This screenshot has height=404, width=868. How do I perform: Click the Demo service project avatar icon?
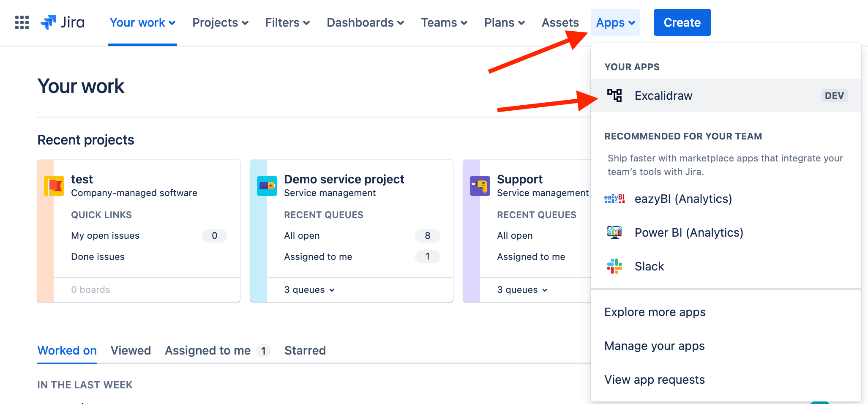[x=267, y=186]
